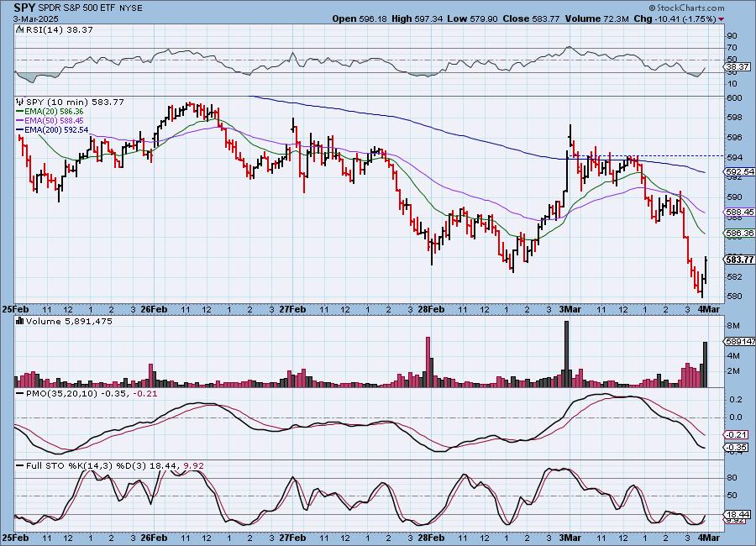Click the 0.2 label on the PMO axis
The image size is (756, 546).
(x=736, y=399)
